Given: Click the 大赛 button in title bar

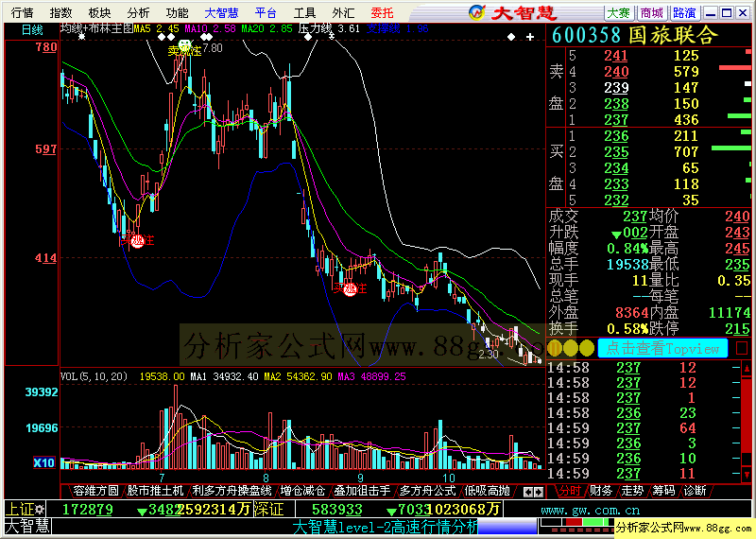Looking at the screenshot, I should [619, 13].
